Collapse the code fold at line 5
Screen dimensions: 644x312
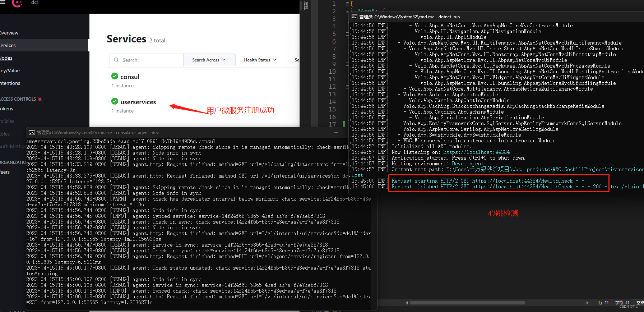click(x=347, y=34)
